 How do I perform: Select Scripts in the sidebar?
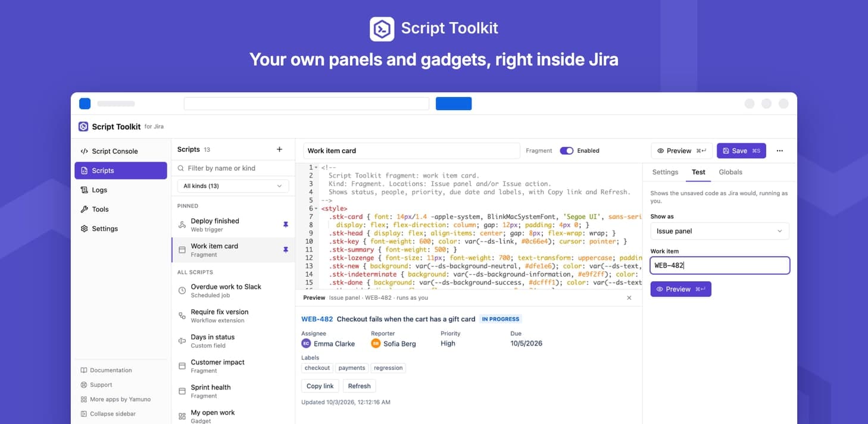click(121, 171)
